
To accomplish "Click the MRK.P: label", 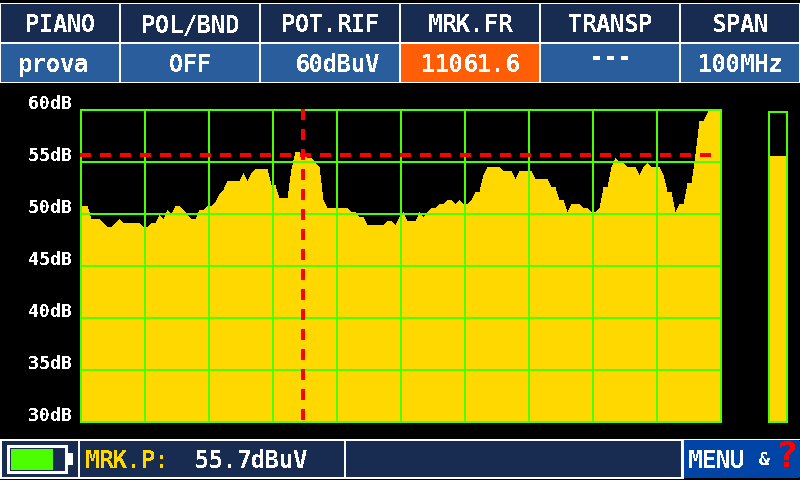I will (x=126, y=460).
